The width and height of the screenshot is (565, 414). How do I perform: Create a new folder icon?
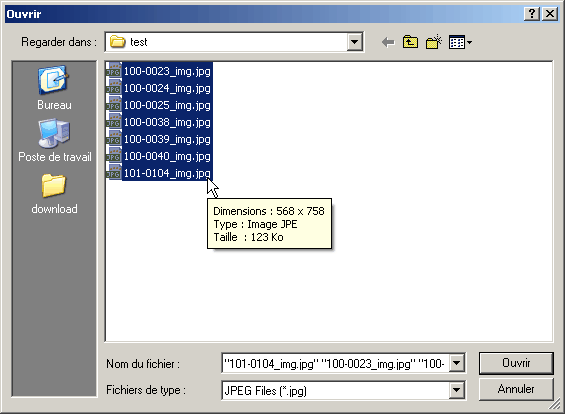(433, 42)
